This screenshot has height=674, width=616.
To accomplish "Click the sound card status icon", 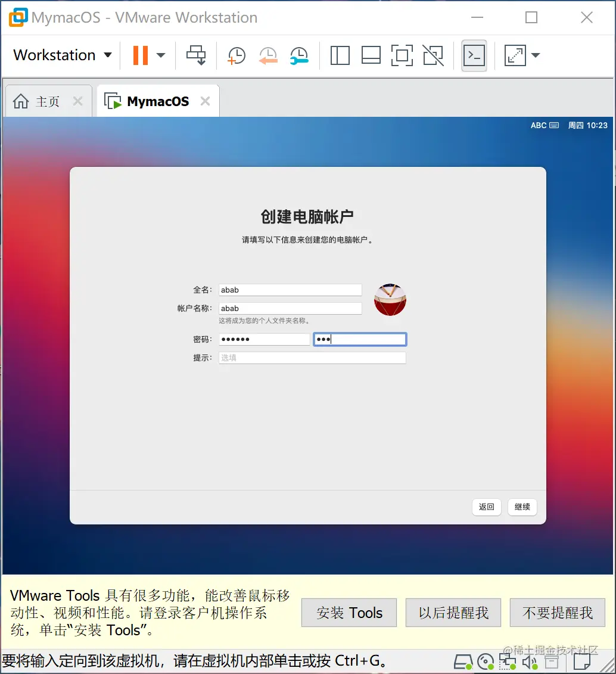I will point(530,662).
